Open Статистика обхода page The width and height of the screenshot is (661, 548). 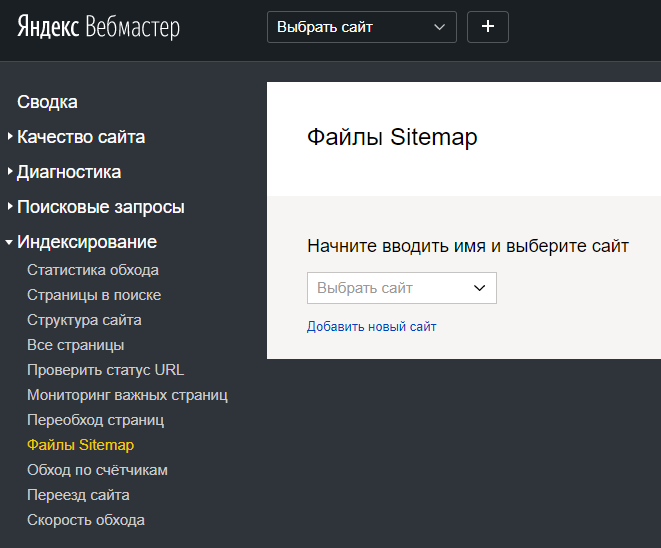93,270
